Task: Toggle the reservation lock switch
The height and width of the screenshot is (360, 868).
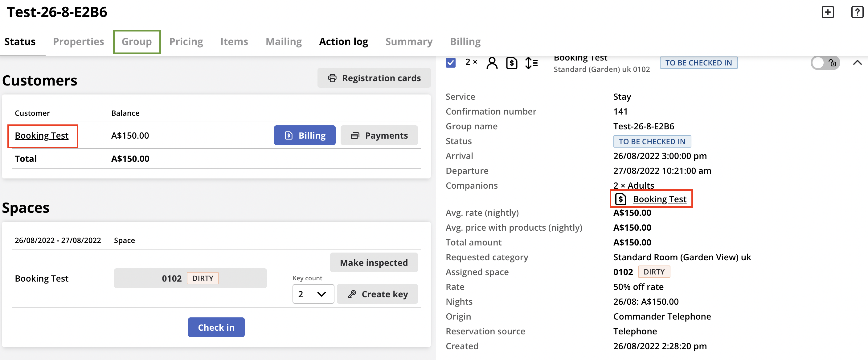Action: 825,63
